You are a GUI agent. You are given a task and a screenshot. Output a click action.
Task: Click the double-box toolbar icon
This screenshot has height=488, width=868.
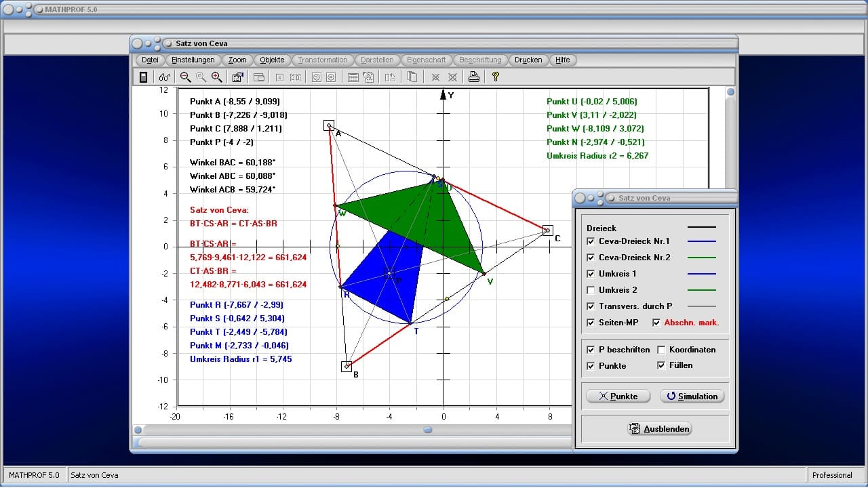pyautogui.click(x=295, y=77)
